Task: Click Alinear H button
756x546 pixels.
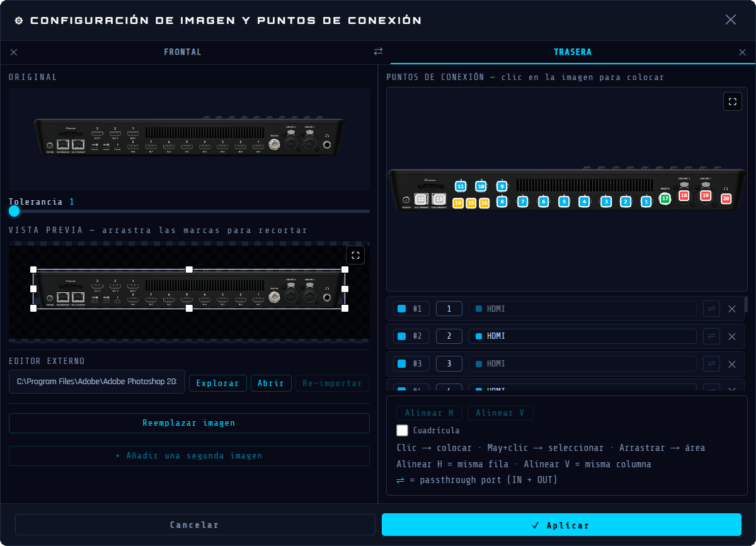Action: pos(429,413)
